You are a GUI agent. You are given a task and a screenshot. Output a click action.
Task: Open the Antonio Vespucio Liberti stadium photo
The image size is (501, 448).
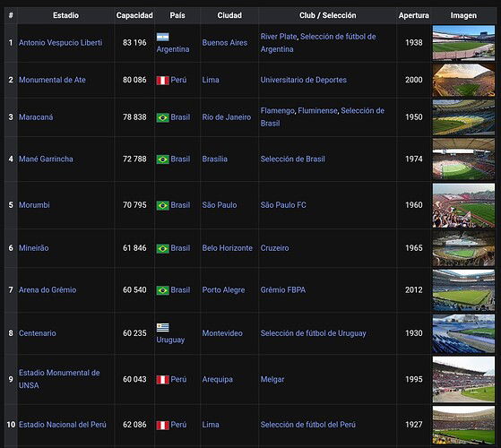[463, 43]
